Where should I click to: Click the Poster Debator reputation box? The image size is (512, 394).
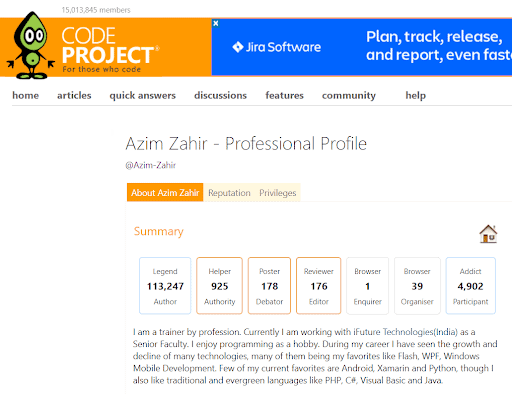[x=269, y=286]
